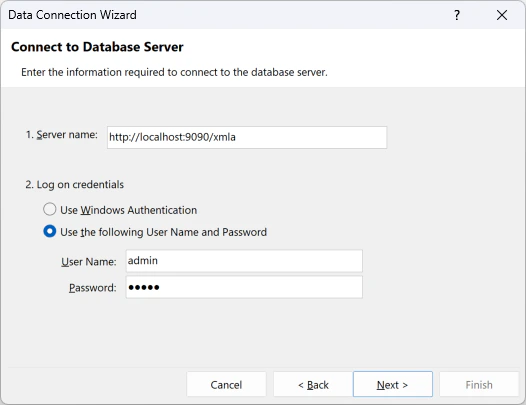The width and height of the screenshot is (526, 405).
Task: Click the 'Data Connection Wizard' title bar text
Action: [72, 15]
